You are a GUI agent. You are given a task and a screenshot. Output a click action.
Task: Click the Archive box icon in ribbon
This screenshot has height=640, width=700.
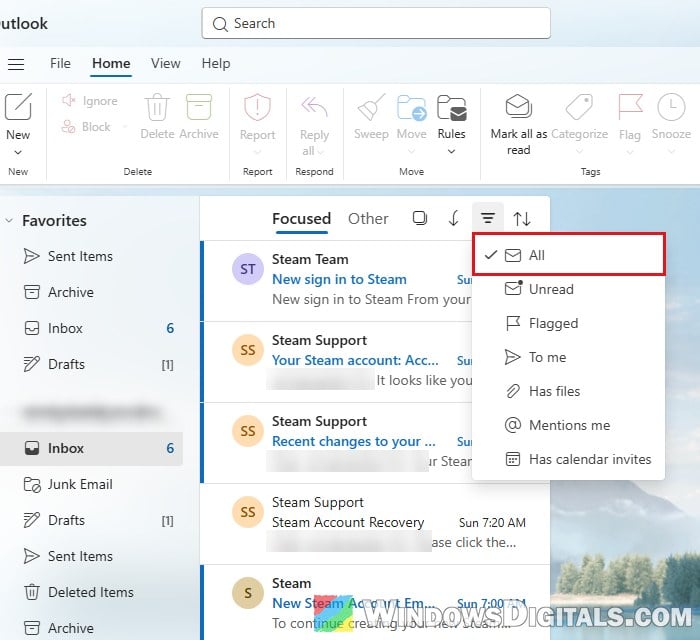(x=199, y=107)
